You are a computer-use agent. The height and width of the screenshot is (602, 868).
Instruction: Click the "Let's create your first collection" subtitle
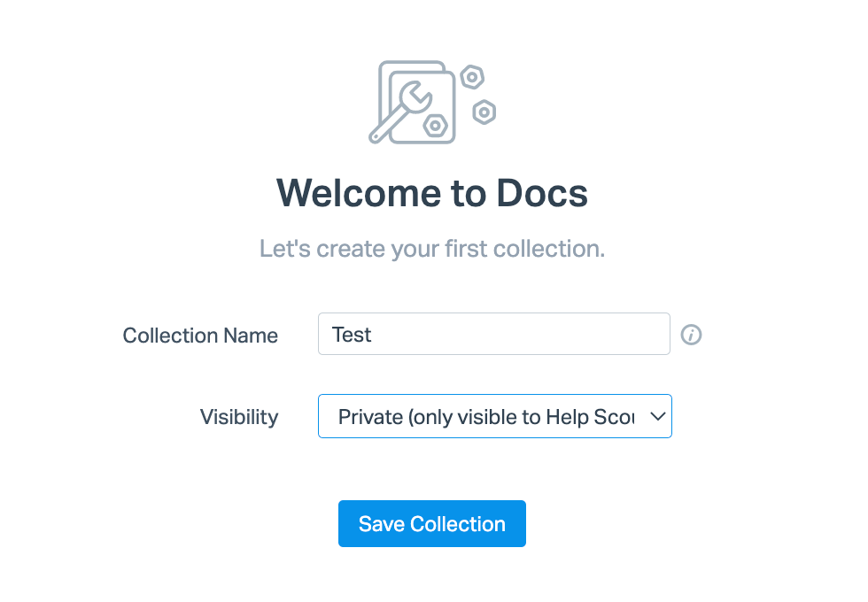pyautogui.click(x=432, y=249)
